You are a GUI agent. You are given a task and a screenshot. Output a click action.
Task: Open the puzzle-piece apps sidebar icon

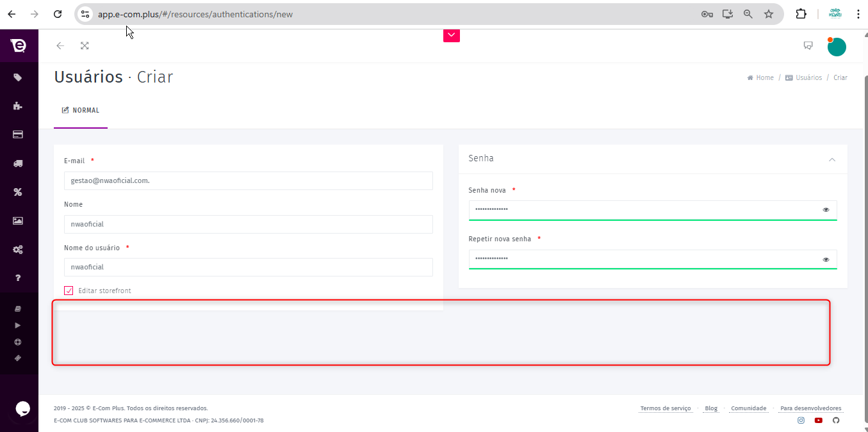point(18,106)
